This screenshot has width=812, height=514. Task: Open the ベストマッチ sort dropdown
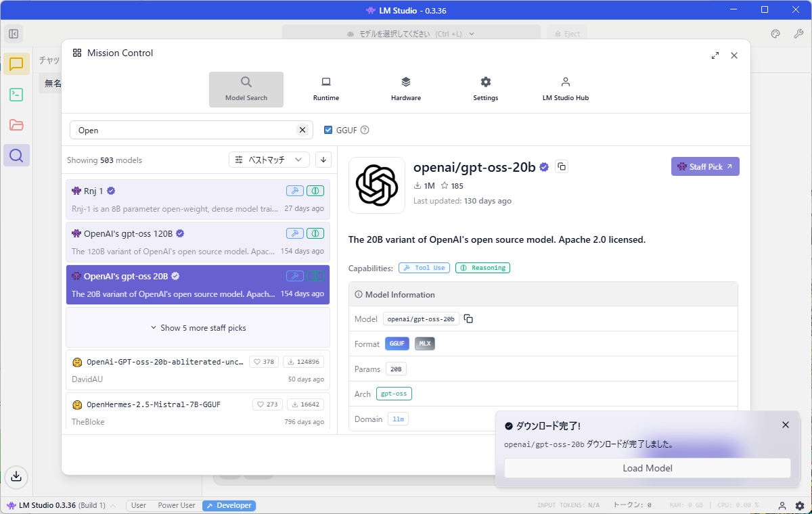point(269,160)
